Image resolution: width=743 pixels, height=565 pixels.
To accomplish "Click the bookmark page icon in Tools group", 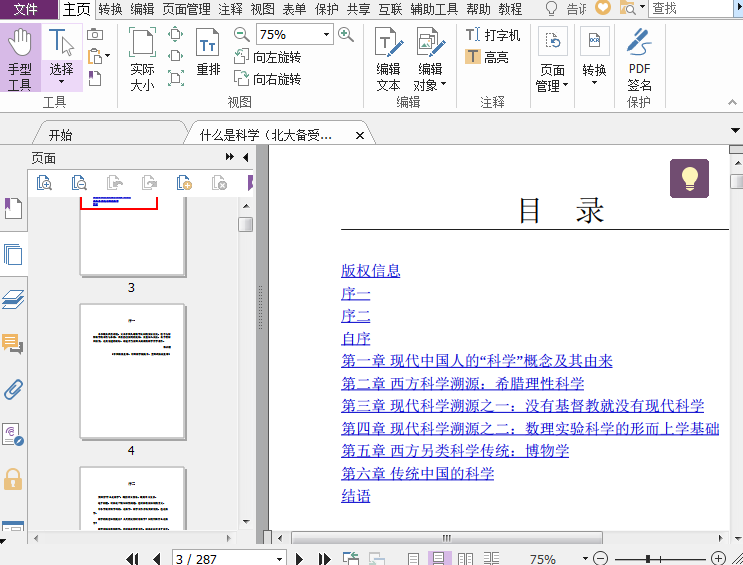I will (x=95, y=78).
